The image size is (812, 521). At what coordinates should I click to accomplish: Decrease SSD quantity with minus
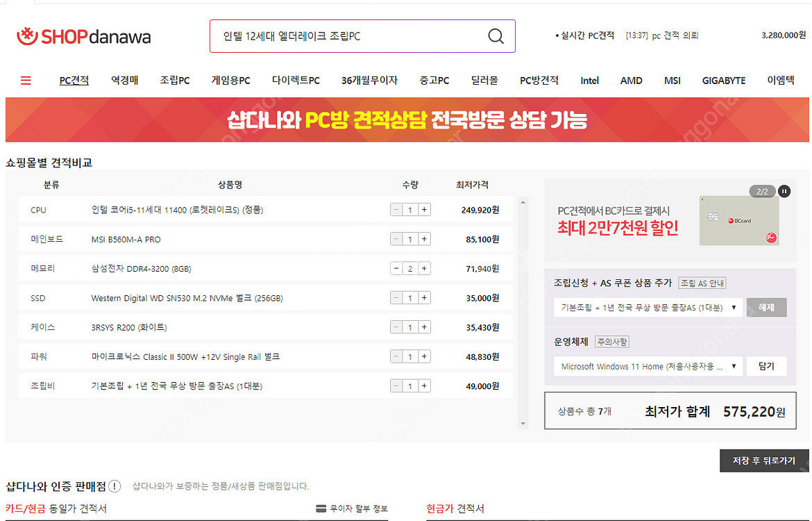tap(396, 297)
